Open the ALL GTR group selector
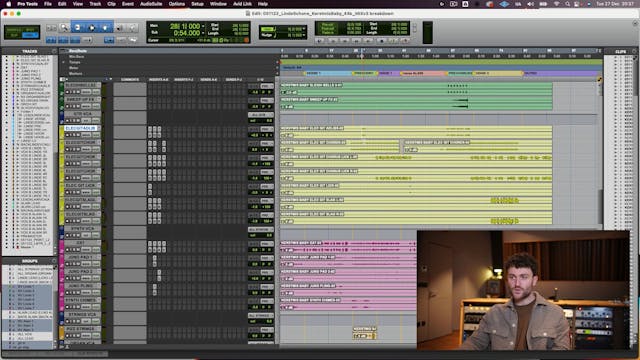 [260, 115]
